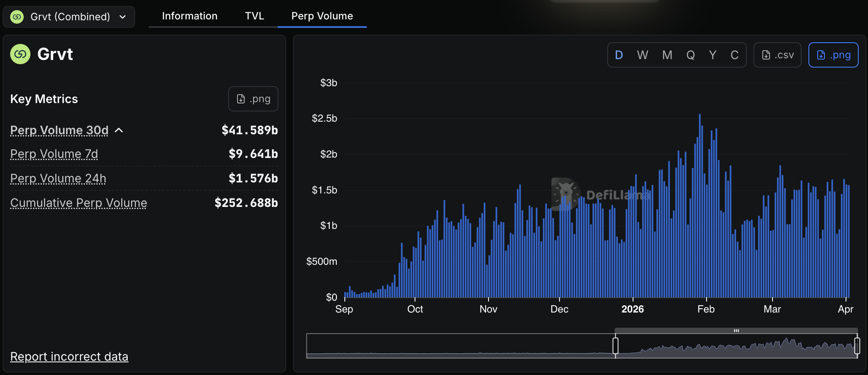This screenshot has height=375, width=868.
Task: Download chart data as .csv
Action: [x=778, y=55]
